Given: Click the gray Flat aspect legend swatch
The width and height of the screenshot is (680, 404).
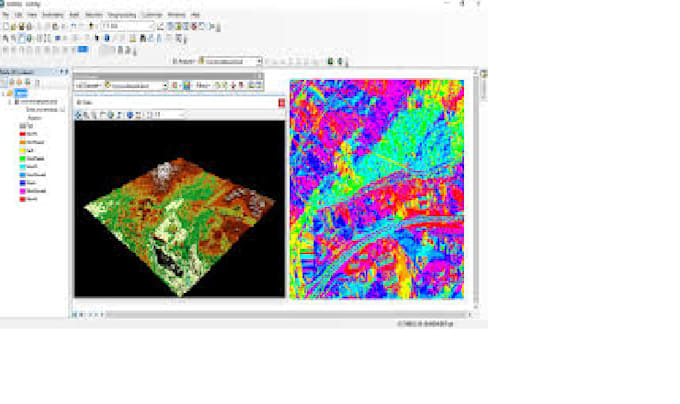Looking at the screenshot, I should coord(23,126).
